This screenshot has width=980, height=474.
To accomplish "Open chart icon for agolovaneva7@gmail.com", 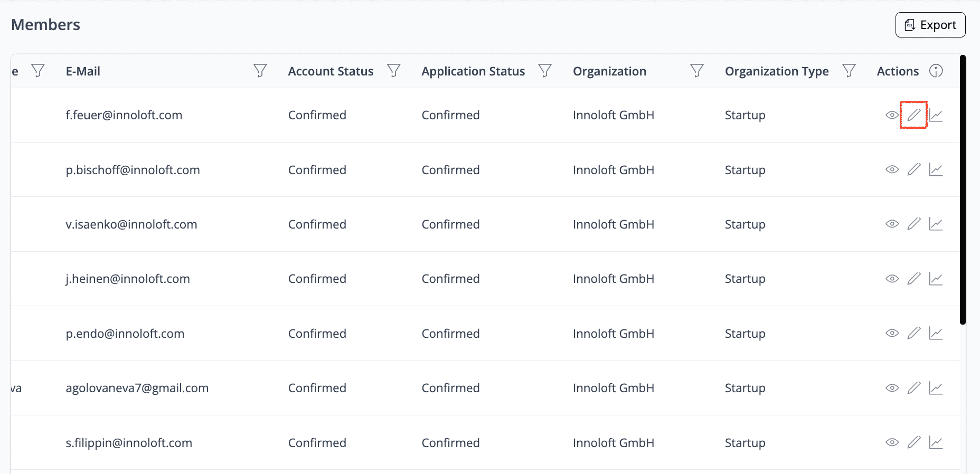I will 936,388.
